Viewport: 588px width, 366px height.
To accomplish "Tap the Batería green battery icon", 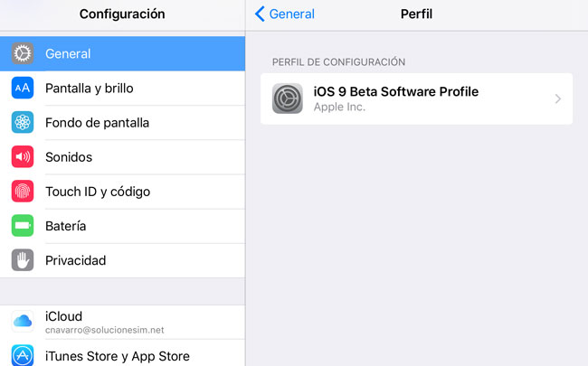I will [23, 226].
